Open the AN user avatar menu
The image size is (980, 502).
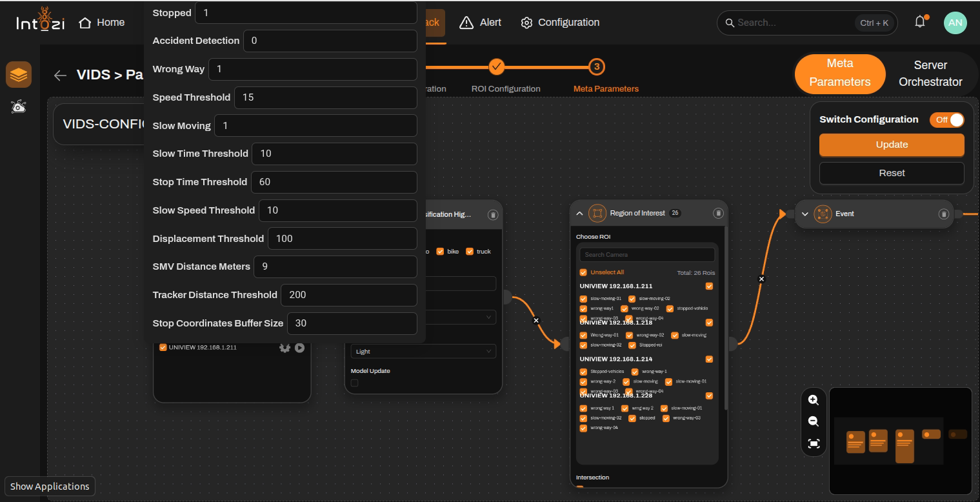click(955, 23)
